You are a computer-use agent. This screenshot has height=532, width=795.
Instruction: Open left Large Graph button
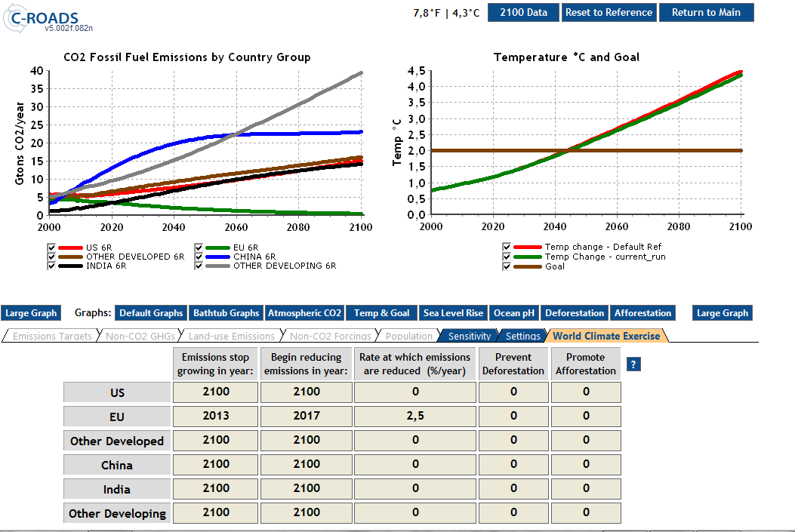click(x=32, y=313)
